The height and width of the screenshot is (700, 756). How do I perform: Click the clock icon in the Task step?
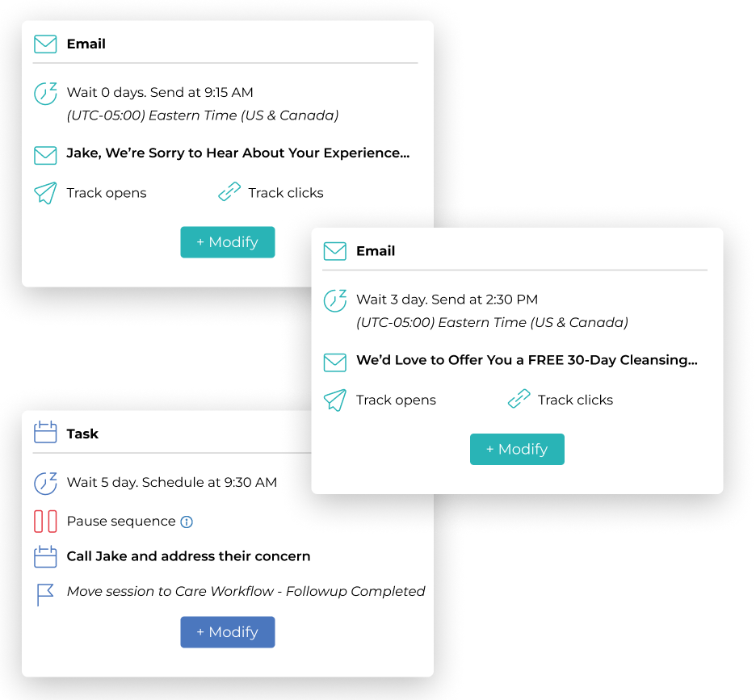pyautogui.click(x=45, y=482)
